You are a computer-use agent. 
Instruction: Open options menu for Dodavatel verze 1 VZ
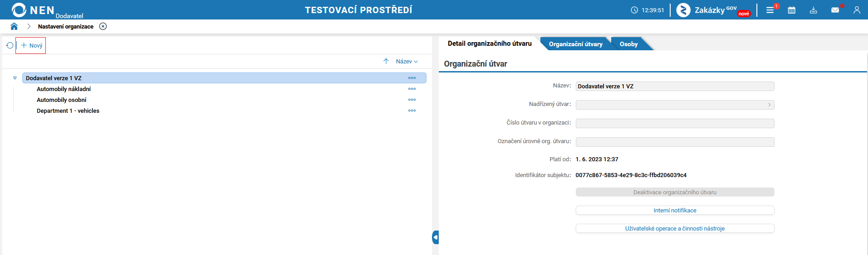click(412, 78)
